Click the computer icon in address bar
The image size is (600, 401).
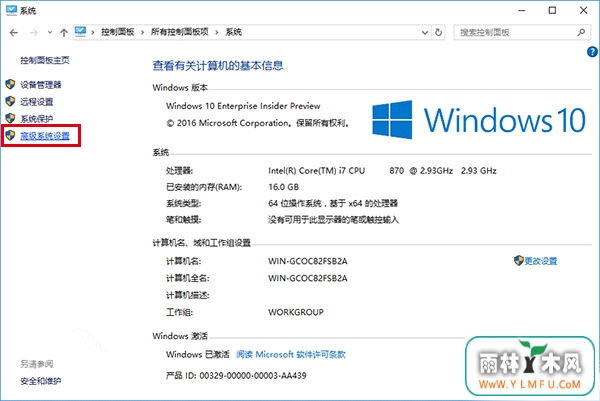(80, 32)
